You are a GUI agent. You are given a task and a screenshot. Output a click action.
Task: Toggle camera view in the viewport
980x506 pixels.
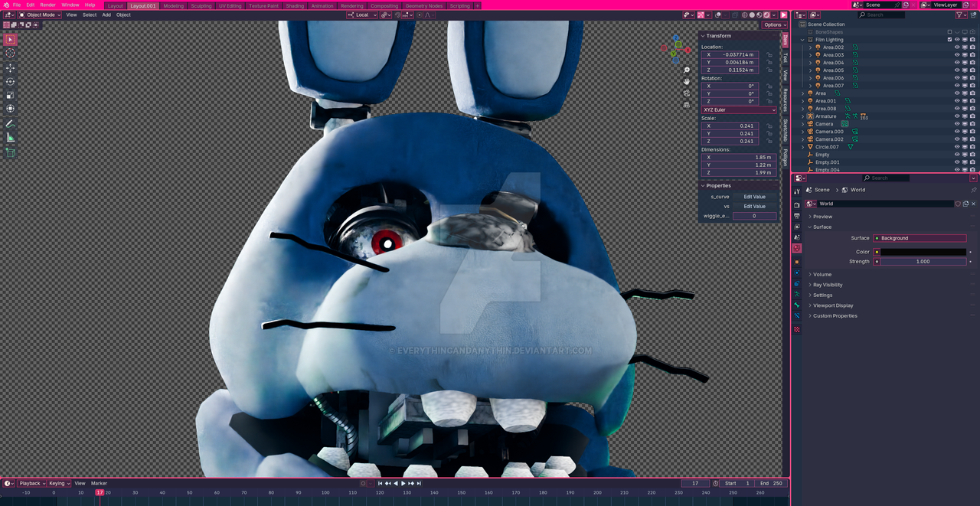(x=687, y=93)
